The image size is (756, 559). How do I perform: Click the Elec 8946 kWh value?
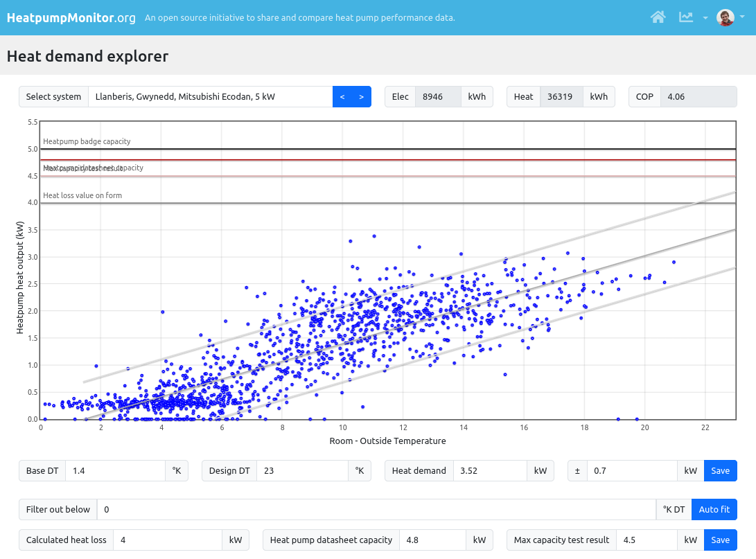(x=438, y=96)
